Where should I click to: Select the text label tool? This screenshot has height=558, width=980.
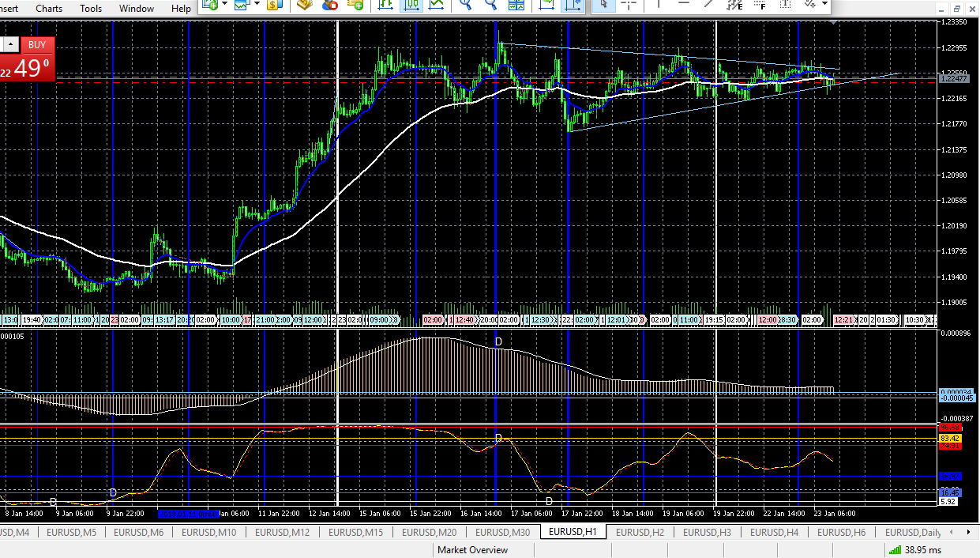786,4
